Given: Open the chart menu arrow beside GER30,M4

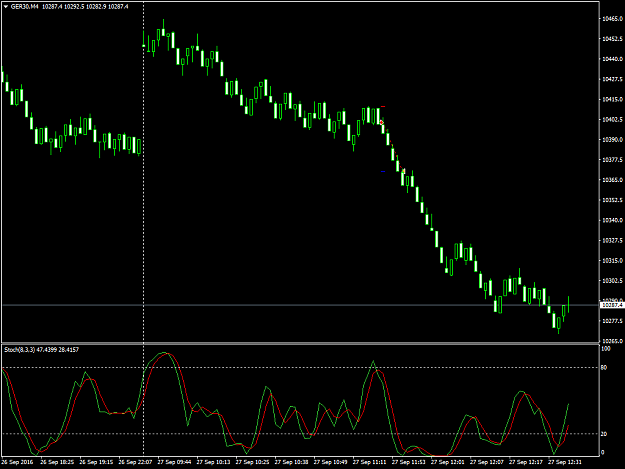Looking at the screenshot, I should [6, 7].
